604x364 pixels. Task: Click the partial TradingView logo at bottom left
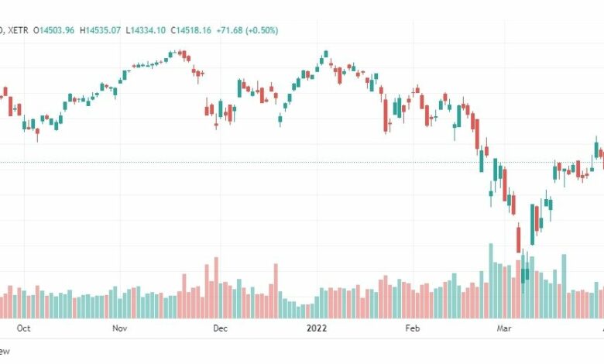pos(5,352)
